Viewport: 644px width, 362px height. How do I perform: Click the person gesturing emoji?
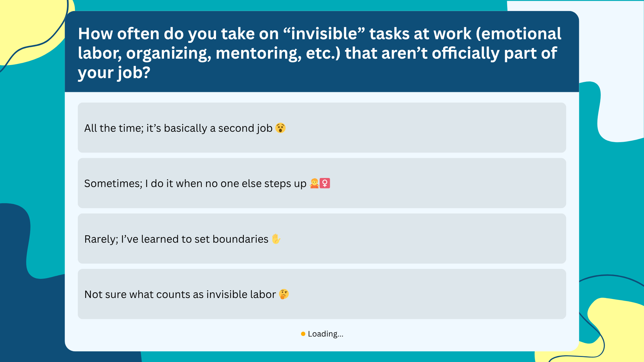(x=314, y=183)
